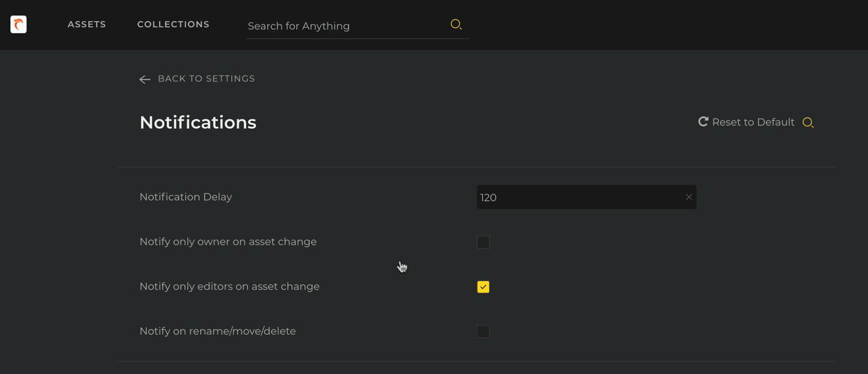Click the Notifications page heading

click(198, 122)
